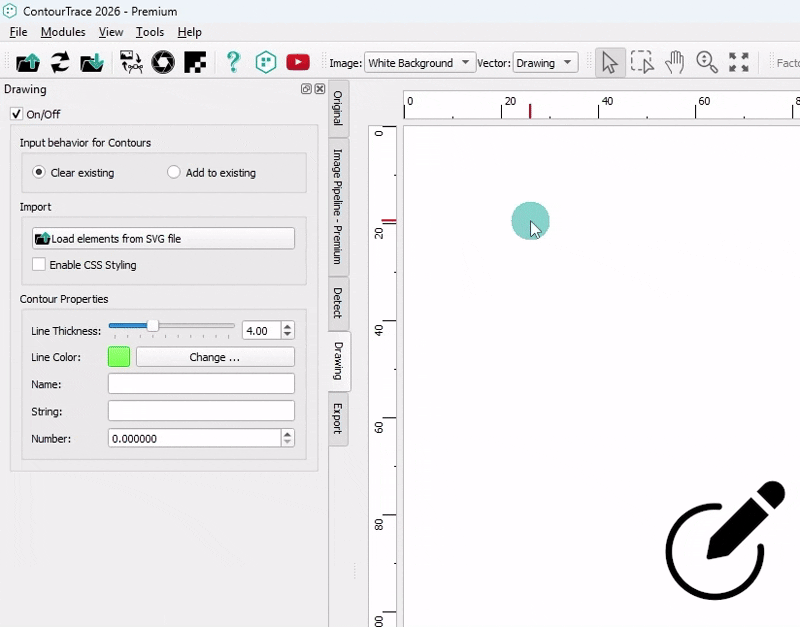Select the arrow pointer tool
Screen dimensions: 800x627
pyautogui.click(x=610, y=63)
